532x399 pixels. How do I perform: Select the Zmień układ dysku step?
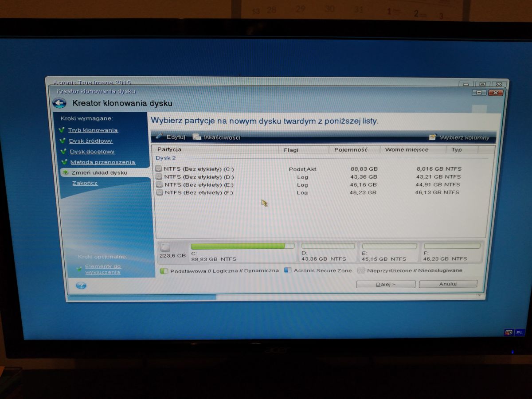point(99,172)
